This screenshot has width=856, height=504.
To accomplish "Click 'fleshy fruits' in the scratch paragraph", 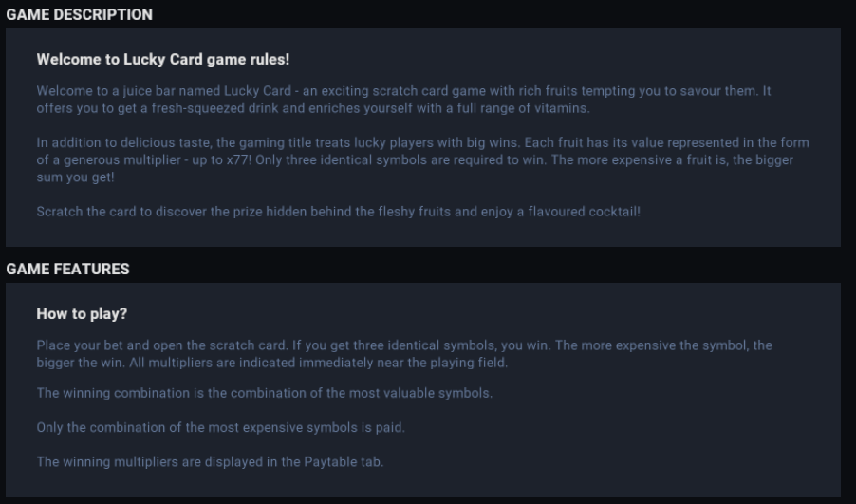I will click(x=411, y=212).
